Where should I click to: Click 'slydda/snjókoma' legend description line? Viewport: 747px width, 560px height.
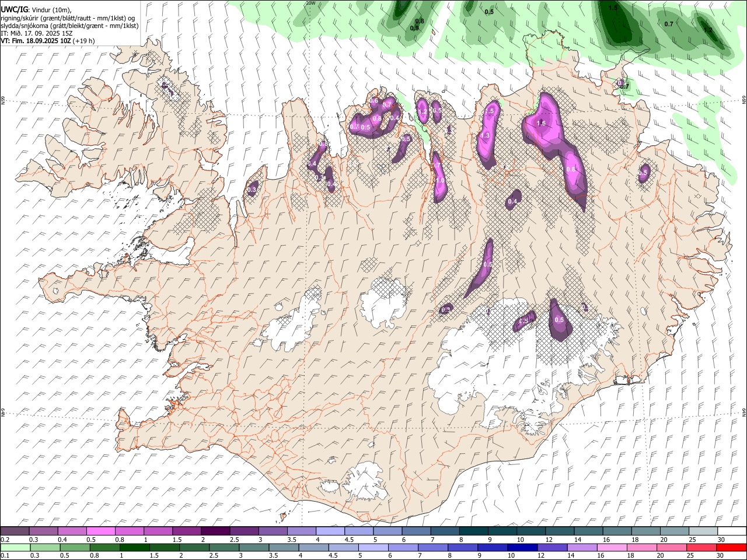(x=69, y=26)
